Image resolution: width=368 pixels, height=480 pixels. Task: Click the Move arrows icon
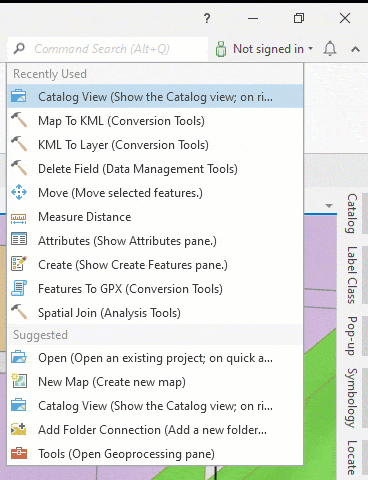click(19, 192)
